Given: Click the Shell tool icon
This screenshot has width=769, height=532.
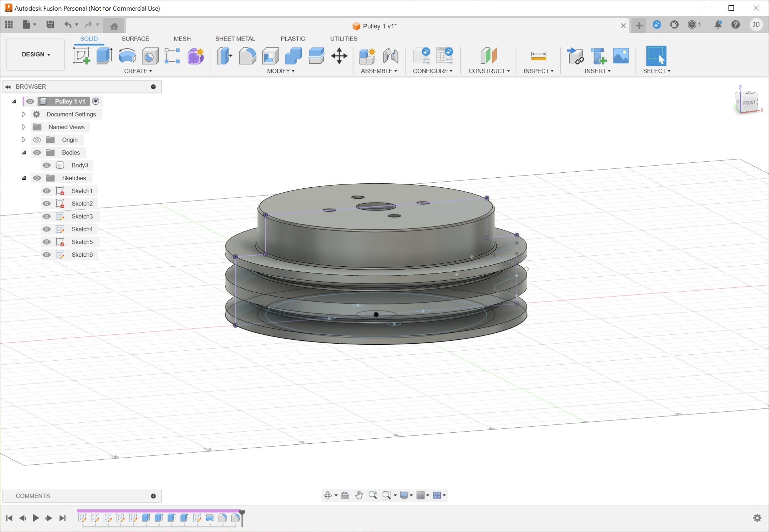Looking at the screenshot, I should point(271,56).
